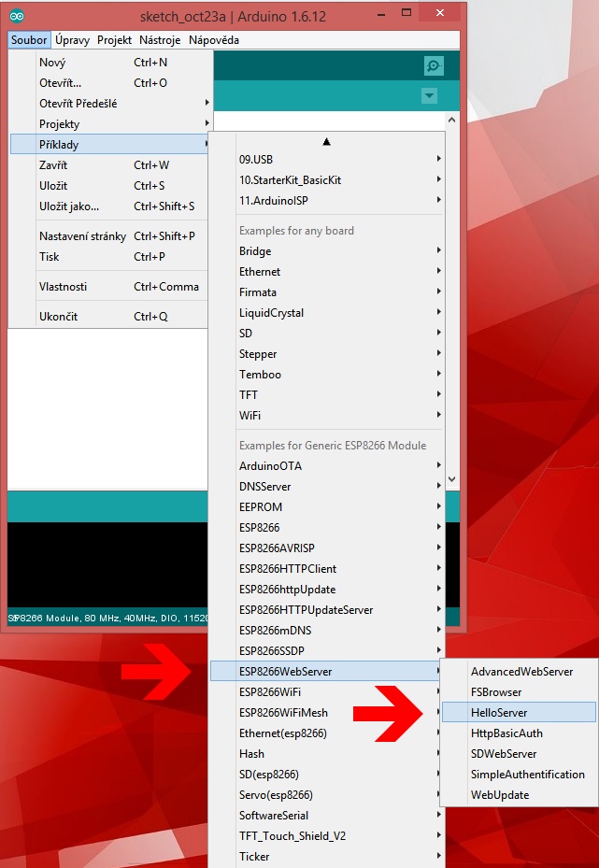This screenshot has width=599, height=868.
Task: Select Nový to create new sketch
Action: (x=52, y=63)
